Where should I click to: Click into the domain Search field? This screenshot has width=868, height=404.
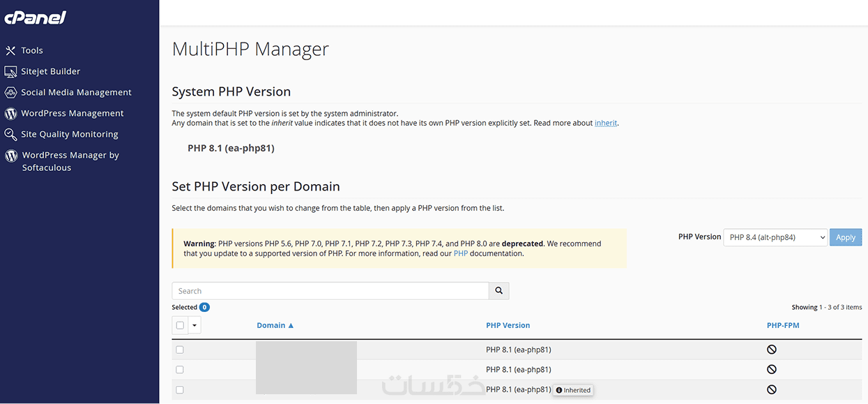point(330,291)
